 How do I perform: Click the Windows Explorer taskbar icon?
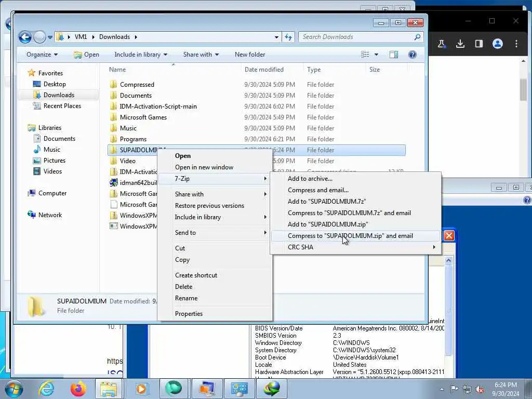pyautogui.click(x=109, y=389)
